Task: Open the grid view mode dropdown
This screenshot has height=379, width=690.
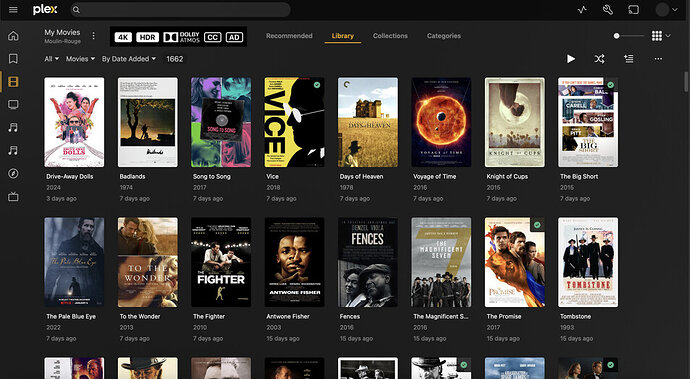Action: coord(661,36)
